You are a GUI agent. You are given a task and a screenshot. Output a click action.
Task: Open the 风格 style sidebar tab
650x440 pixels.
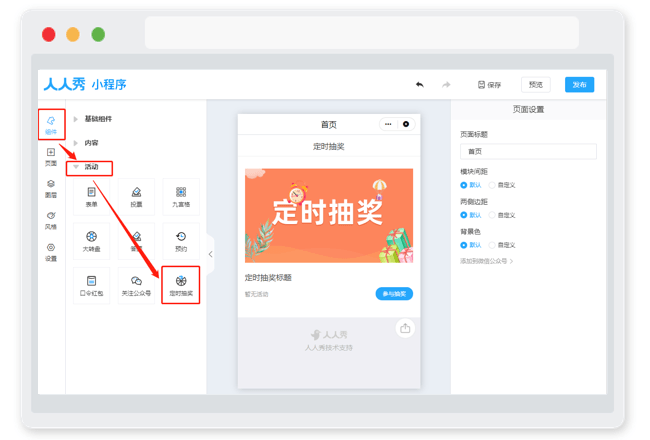point(51,221)
